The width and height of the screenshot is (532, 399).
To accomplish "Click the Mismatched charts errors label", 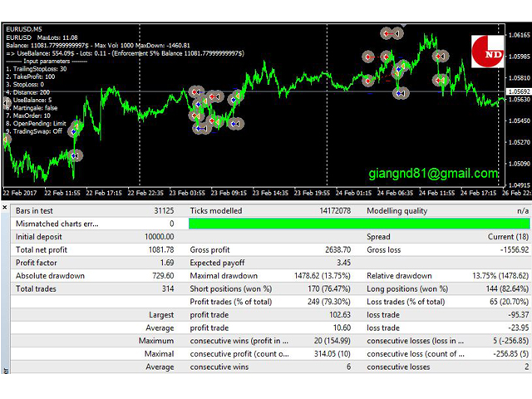I will 57,224.
